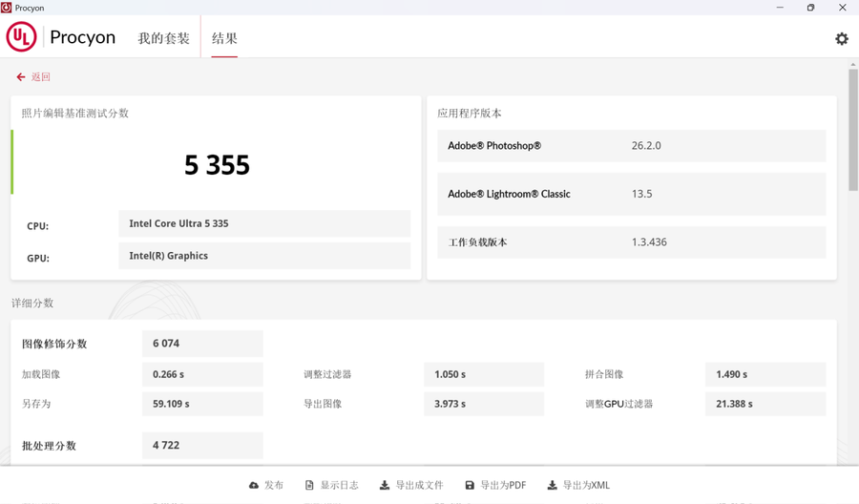
Task: Click the 显示日志 button
Action: [x=332, y=485]
